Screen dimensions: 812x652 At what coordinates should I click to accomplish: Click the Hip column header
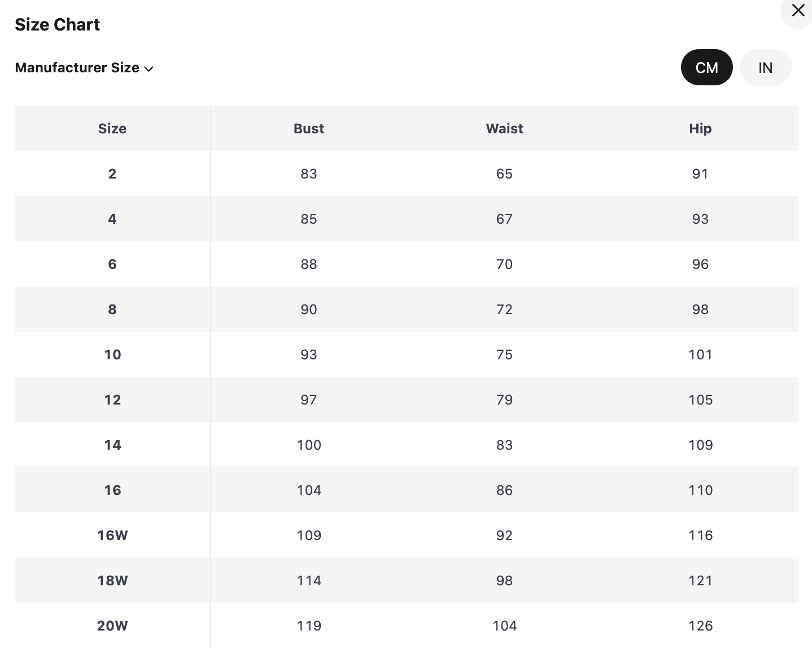(700, 129)
